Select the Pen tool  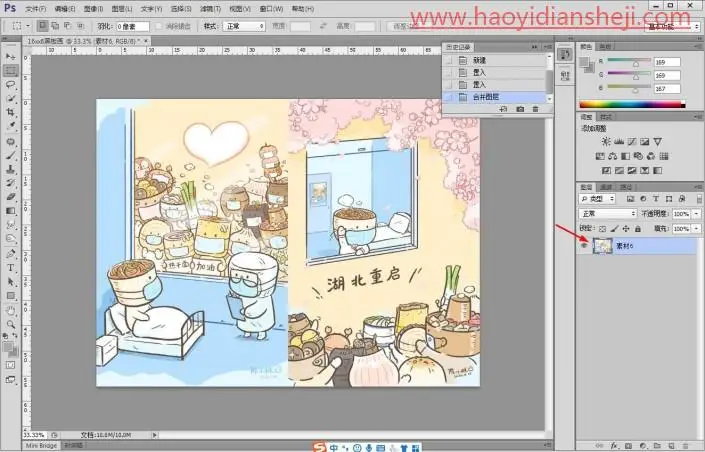[10, 254]
